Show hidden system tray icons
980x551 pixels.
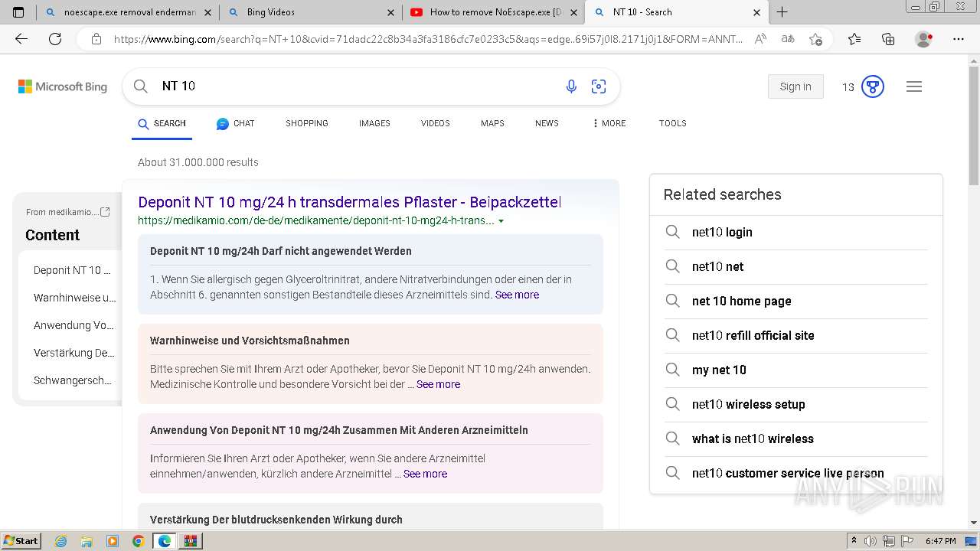click(854, 541)
